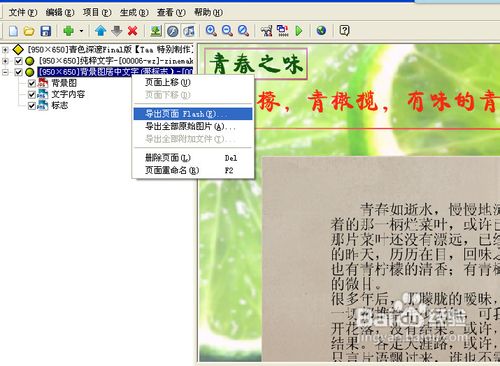
Task: Click the green import image toolbar icon
Action: (156, 31)
